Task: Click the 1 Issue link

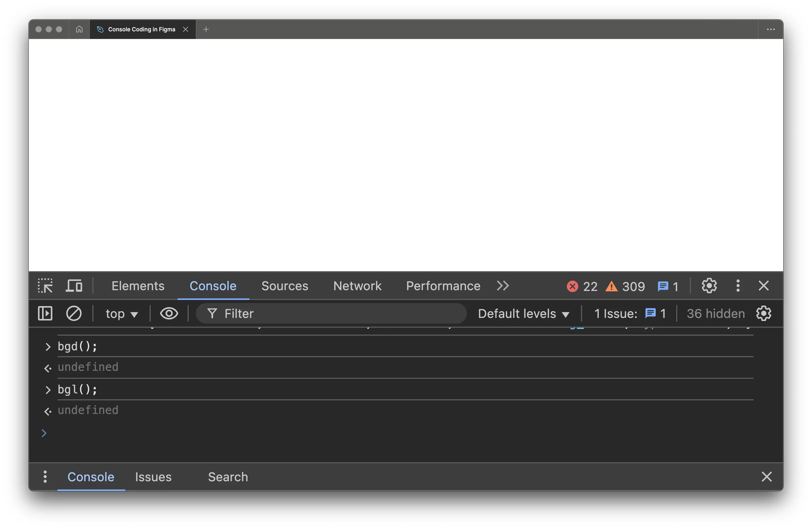Action: (x=630, y=314)
